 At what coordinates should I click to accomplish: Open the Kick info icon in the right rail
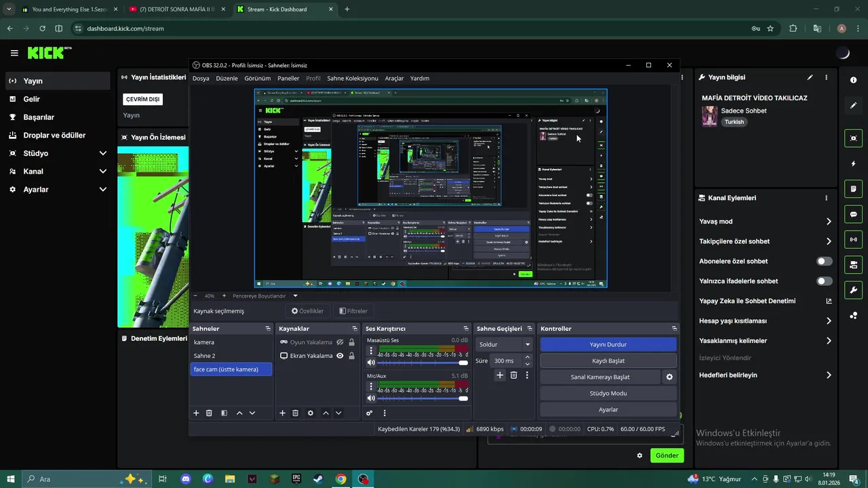click(853, 80)
